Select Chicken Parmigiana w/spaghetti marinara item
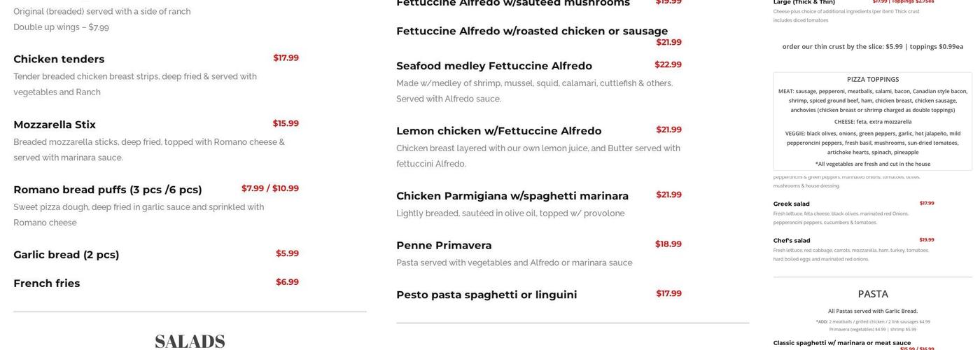This screenshot has width=980, height=350. [512, 196]
